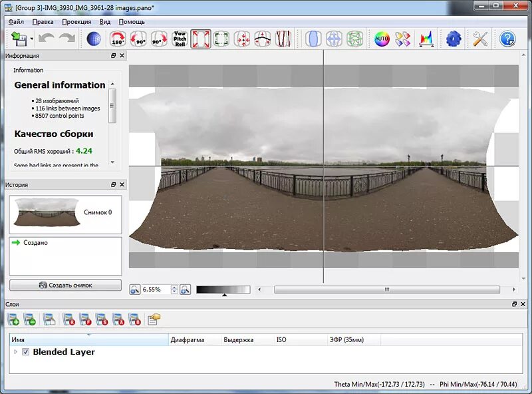Click the zoom out magnifier icon
This screenshot has width=532, height=394.
[x=135, y=290]
